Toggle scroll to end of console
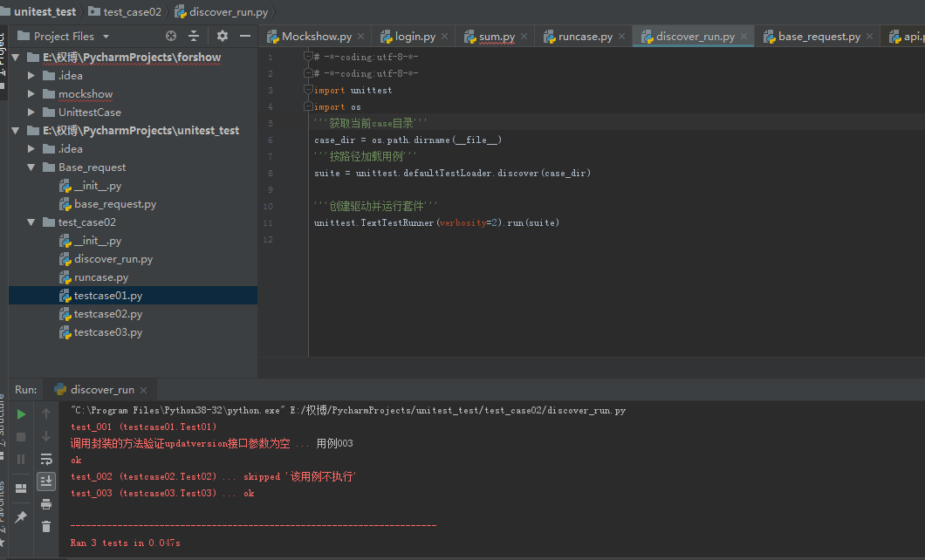The image size is (925, 560). [x=46, y=481]
